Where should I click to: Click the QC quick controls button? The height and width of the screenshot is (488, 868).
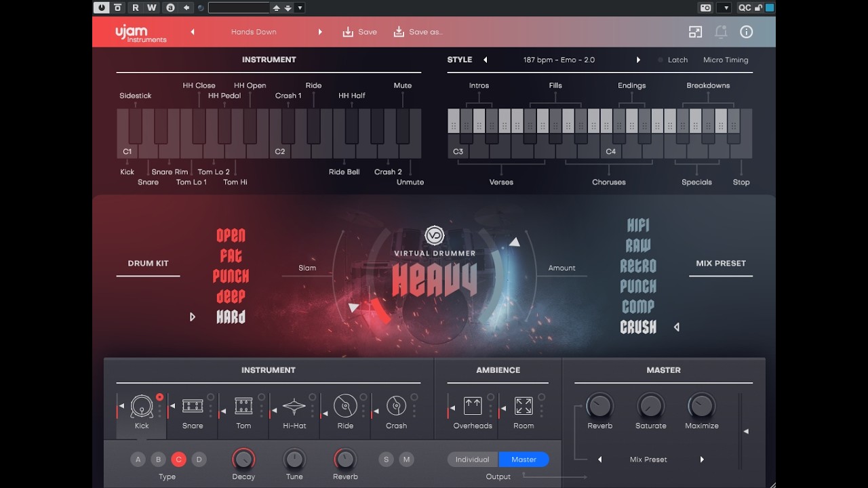tap(745, 7)
